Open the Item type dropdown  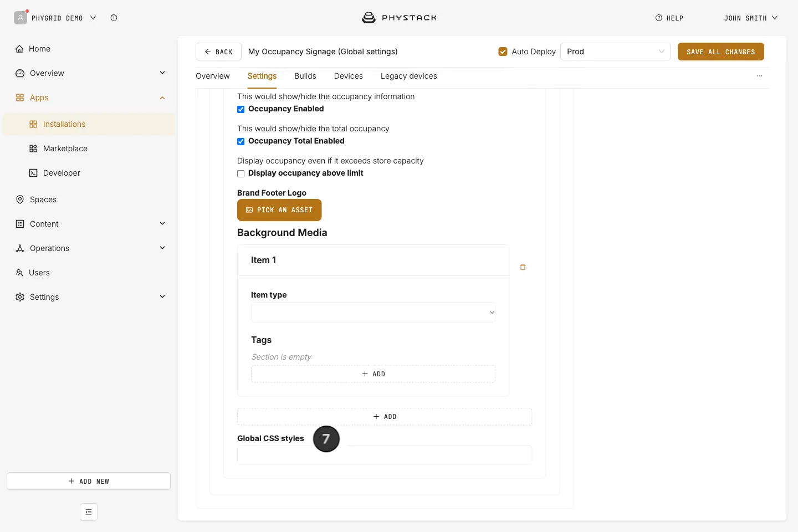point(374,313)
